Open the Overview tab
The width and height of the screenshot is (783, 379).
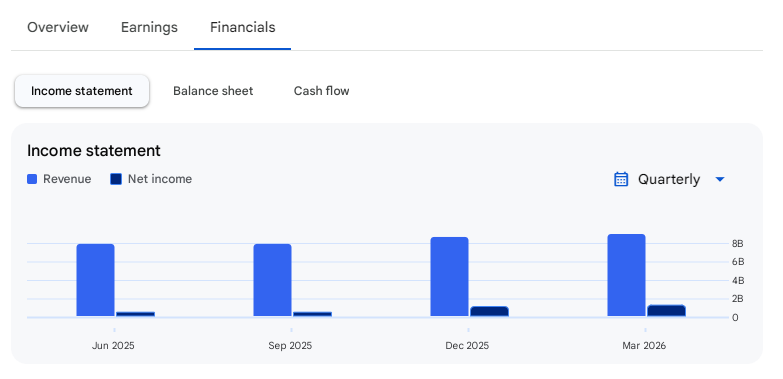pyautogui.click(x=58, y=27)
